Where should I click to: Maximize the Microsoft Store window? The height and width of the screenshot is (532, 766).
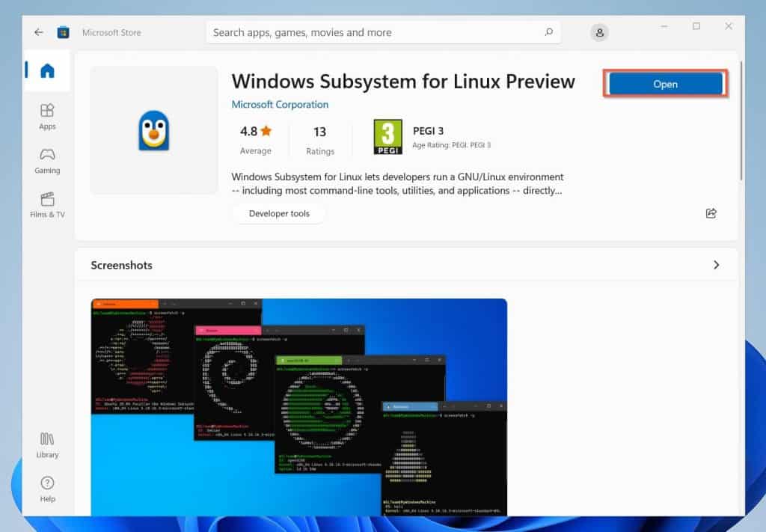pos(696,26)
